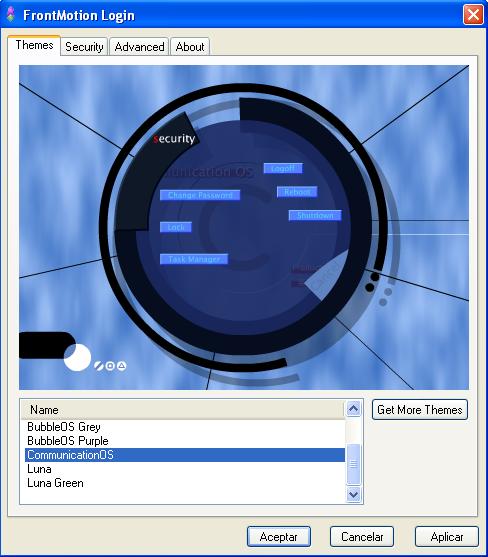This screenshot has height=557, width=488.
Task: Click the Aplicar button
Action: tap(447, 536)
